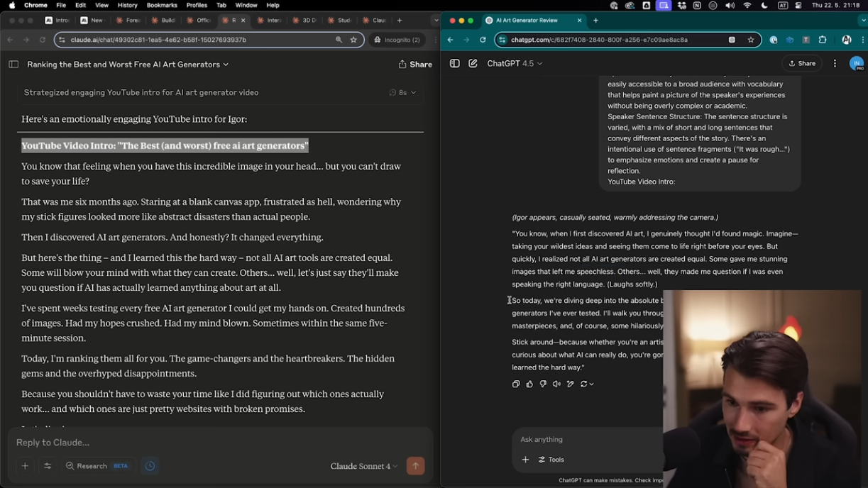
Task: Click bookmark star in claude.ai address bar
Action: point(353,40)
